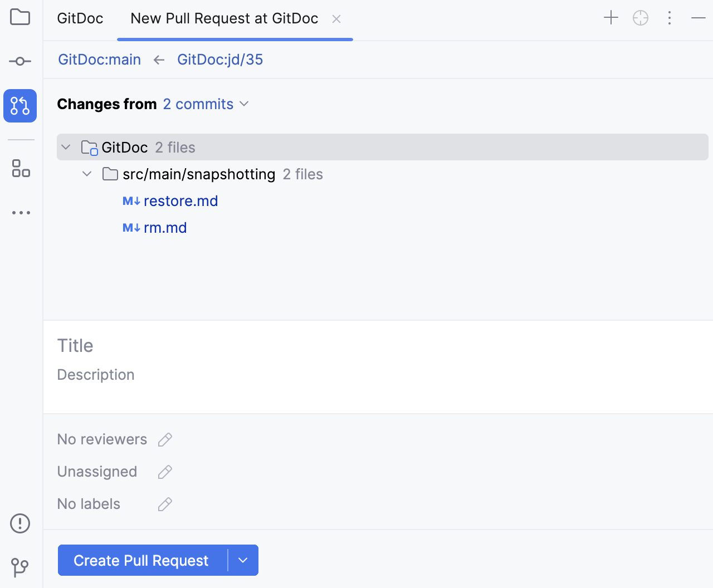The image size is (713, 588).
Task: Click the Create Pull Request button
Action: pos(141,560)
